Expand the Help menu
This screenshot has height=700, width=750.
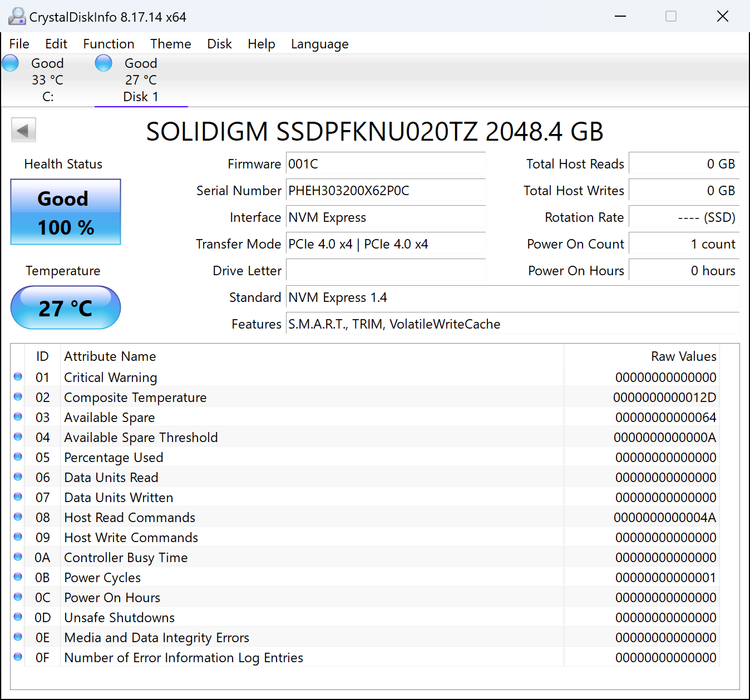[261, 44]
